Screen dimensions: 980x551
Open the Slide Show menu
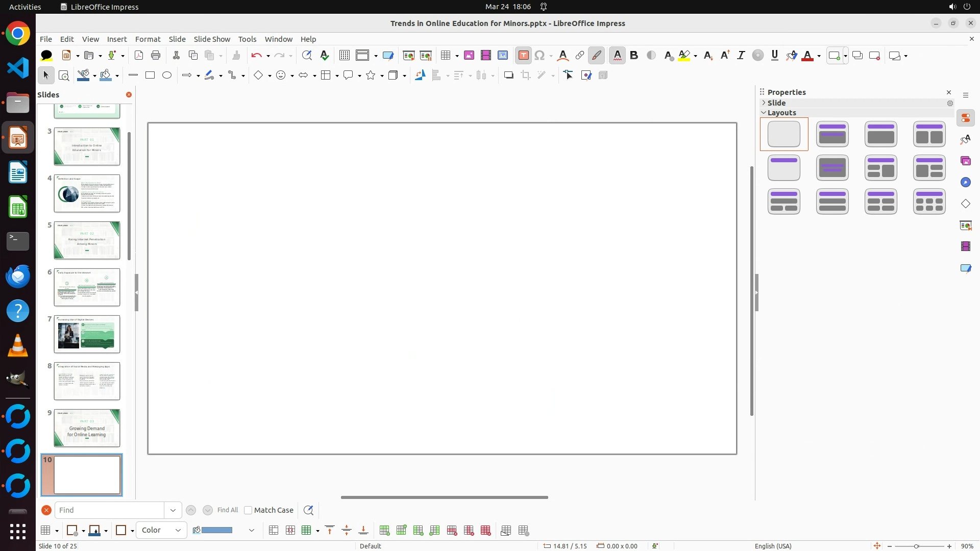point(212,39)
